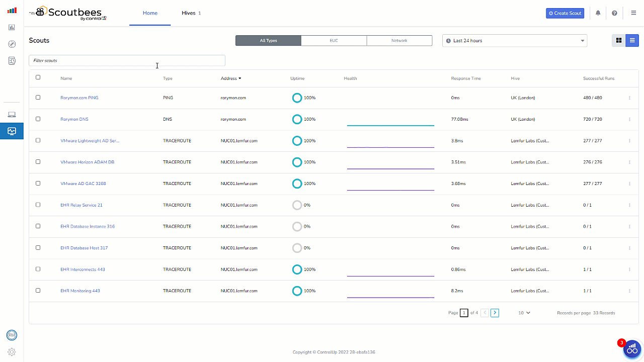Click the Create Scout button
The image size is (644, 362).
[x=565, y=13]
